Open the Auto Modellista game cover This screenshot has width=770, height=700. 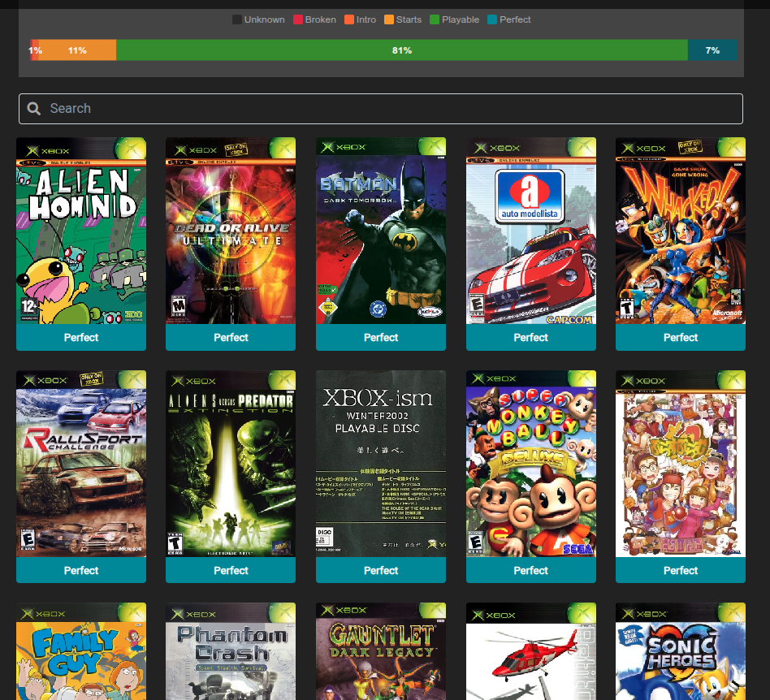tap(531, 231)
